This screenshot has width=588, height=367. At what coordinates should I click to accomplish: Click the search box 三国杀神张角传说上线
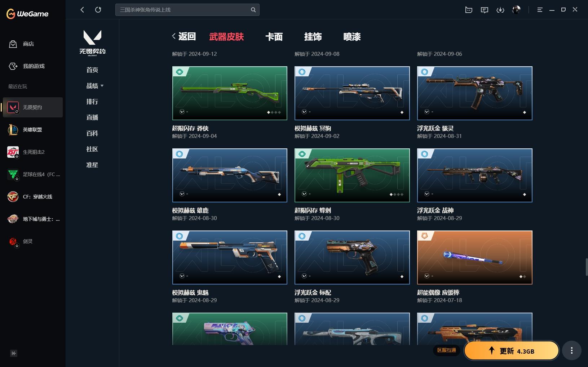[x=187, y=10]
